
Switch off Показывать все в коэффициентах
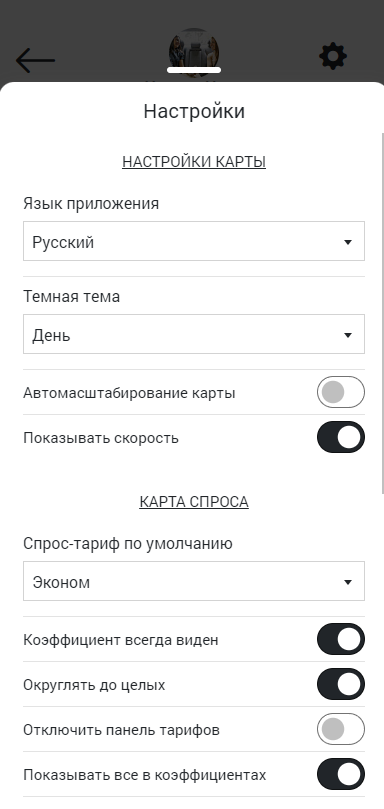tap(341, 774)
